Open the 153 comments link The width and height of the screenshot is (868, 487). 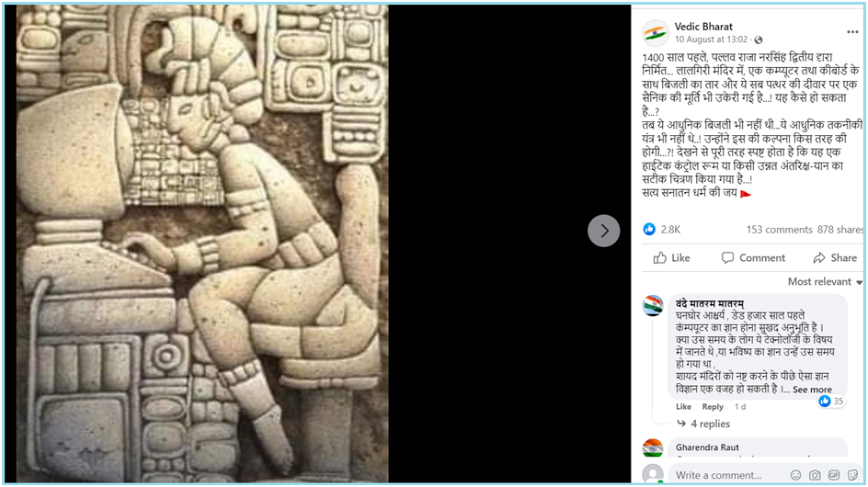tap(779, 230)
